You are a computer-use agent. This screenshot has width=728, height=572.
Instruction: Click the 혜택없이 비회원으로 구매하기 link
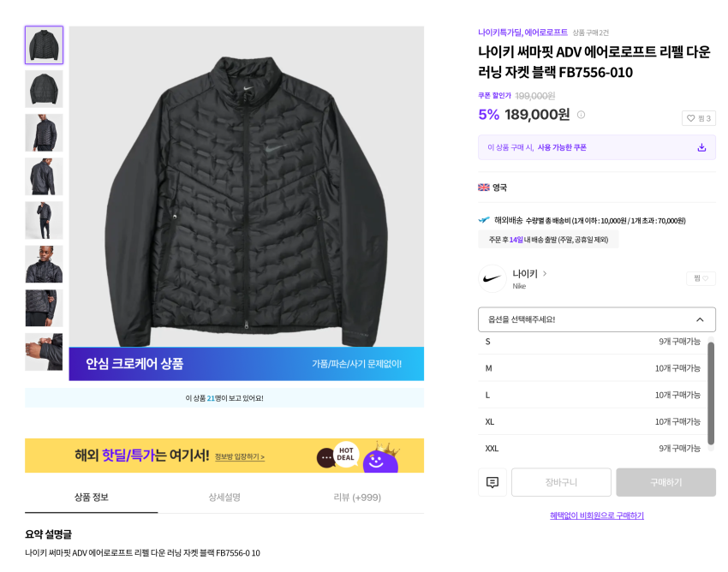click(597, 515)
